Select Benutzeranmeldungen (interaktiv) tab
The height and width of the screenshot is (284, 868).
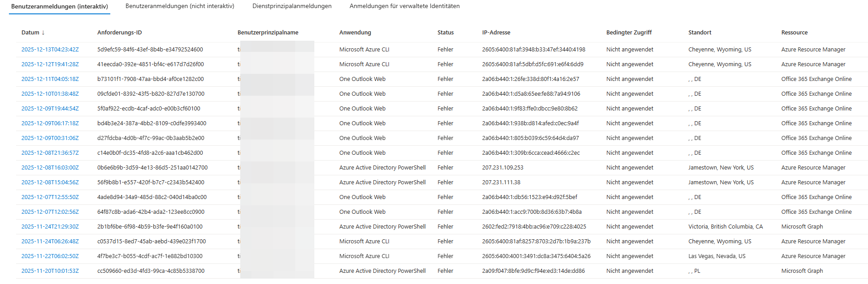point(59,7)
